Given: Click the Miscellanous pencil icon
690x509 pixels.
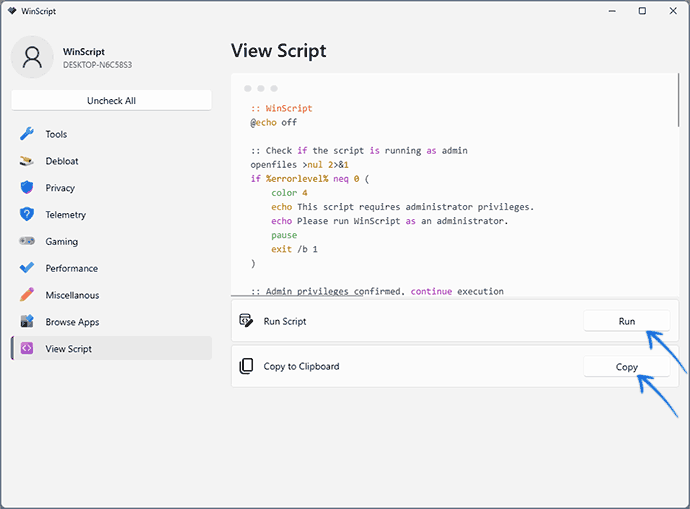Looking at the screenshot, I should click(x=27, y=295).
